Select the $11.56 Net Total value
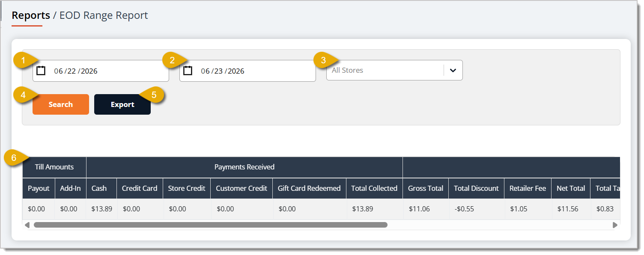 click(571, 209)
